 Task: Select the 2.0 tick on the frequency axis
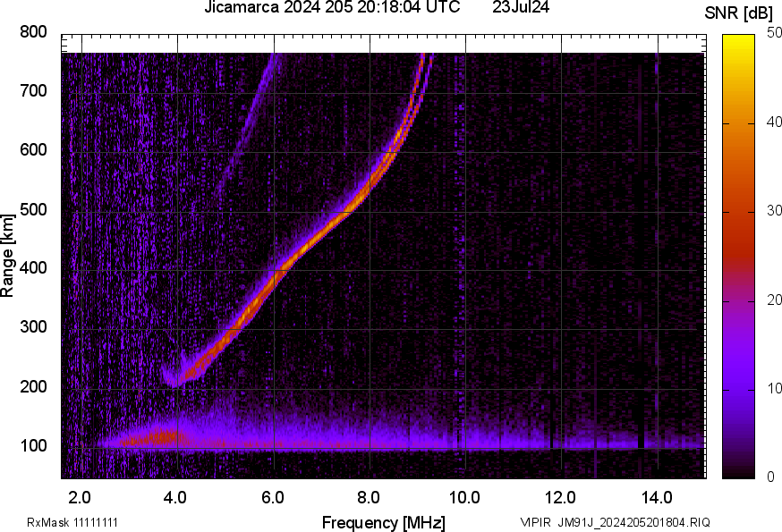point(81,495)
